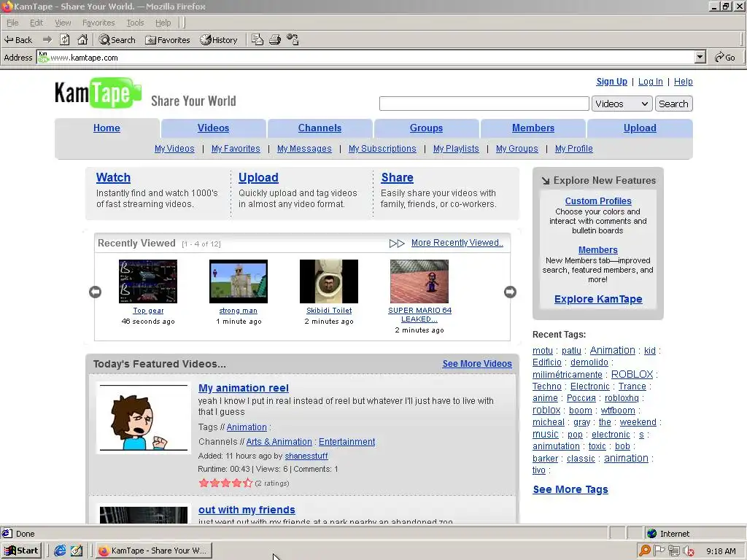This screenshot has width=747, height=560.
Task: Click the right arrow in Recently Viewed carousel
Action: 510,292
